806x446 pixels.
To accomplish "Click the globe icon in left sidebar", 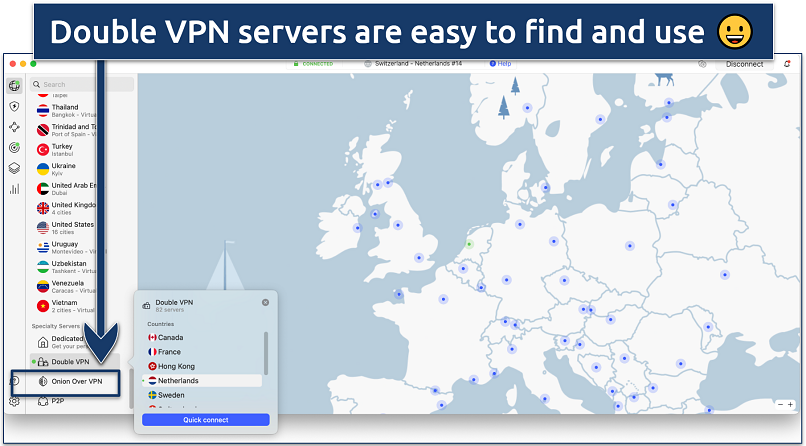I will coord(14,85).
